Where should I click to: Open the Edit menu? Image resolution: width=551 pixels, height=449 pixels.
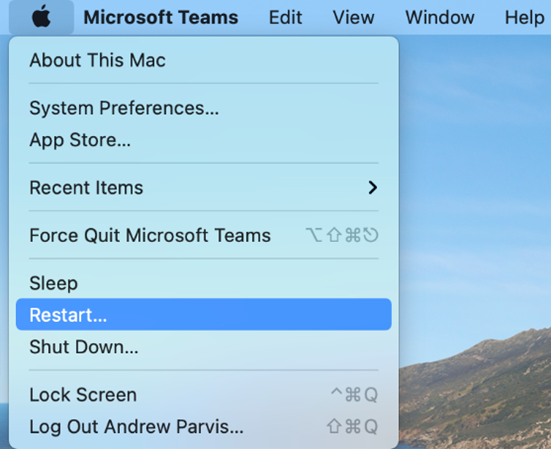tap(285, 17)
